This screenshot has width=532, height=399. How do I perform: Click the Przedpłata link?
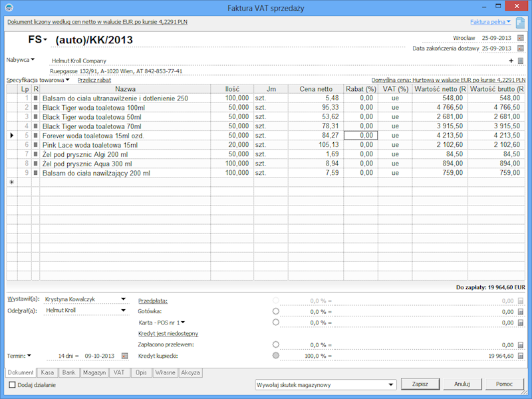tap(153, 301)
